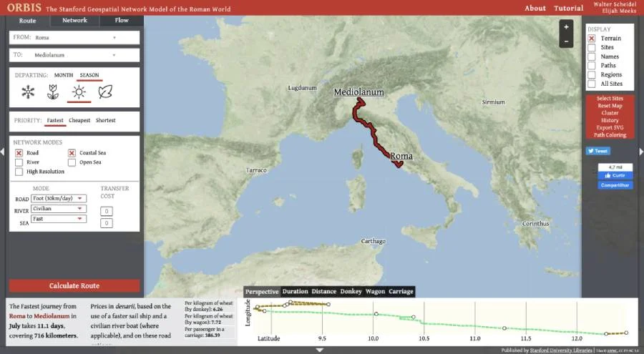Enable the Sites display checkbox
The height and width of the screenshot is (354, 644).
coord(592,47)
